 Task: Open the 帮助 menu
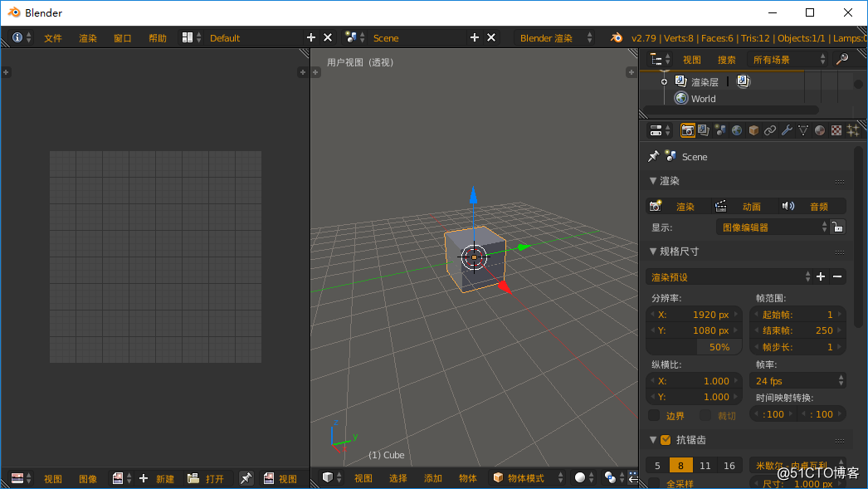157,37
